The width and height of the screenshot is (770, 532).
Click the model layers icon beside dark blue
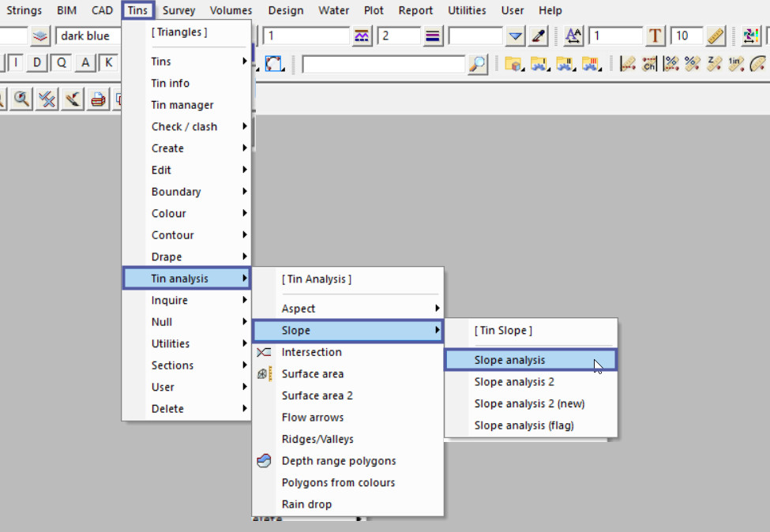tap(41, 36)
